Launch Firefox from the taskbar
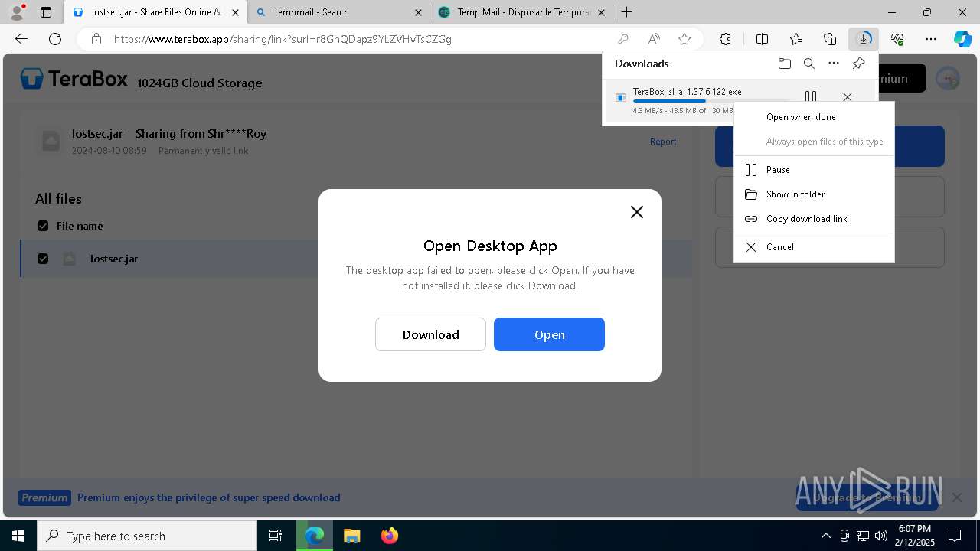 tap(390, 536)
